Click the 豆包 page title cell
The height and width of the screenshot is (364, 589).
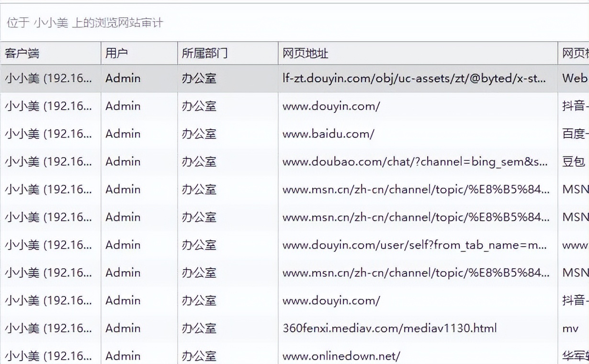(572, 161)
